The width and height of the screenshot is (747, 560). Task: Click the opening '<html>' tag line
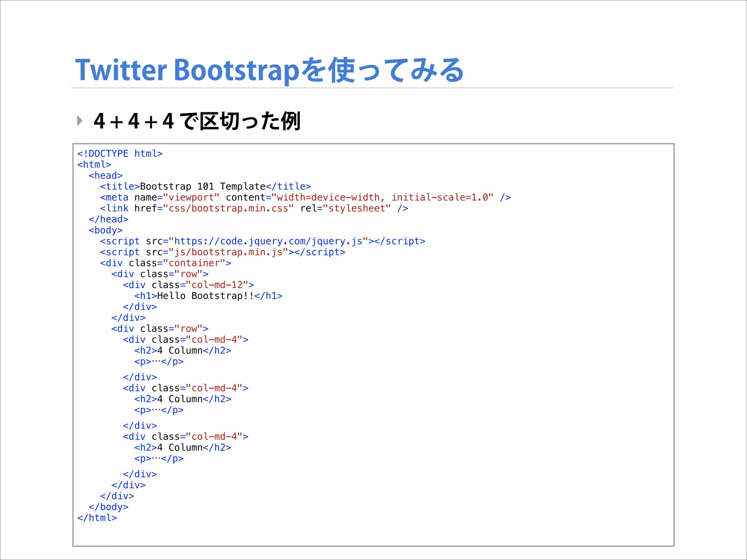tap(94, 165)
